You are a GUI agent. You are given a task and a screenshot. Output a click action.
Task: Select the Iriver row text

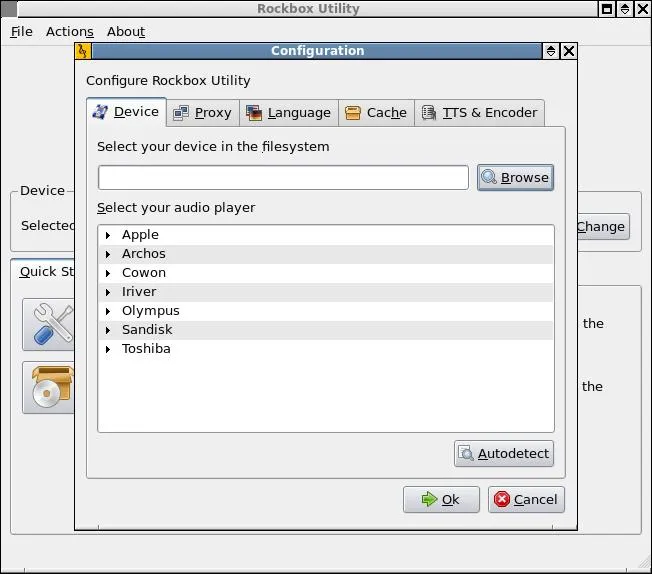139,292
